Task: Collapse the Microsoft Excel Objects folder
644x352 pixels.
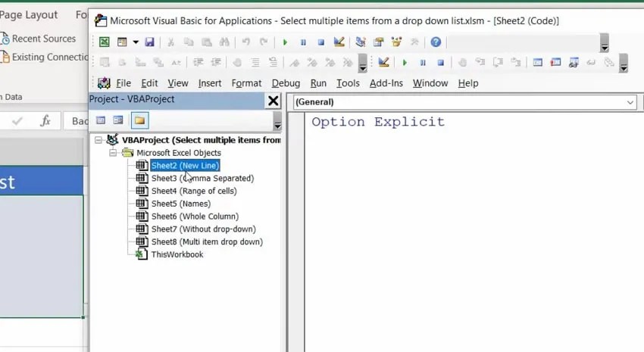Action: (x=113, y=153)
